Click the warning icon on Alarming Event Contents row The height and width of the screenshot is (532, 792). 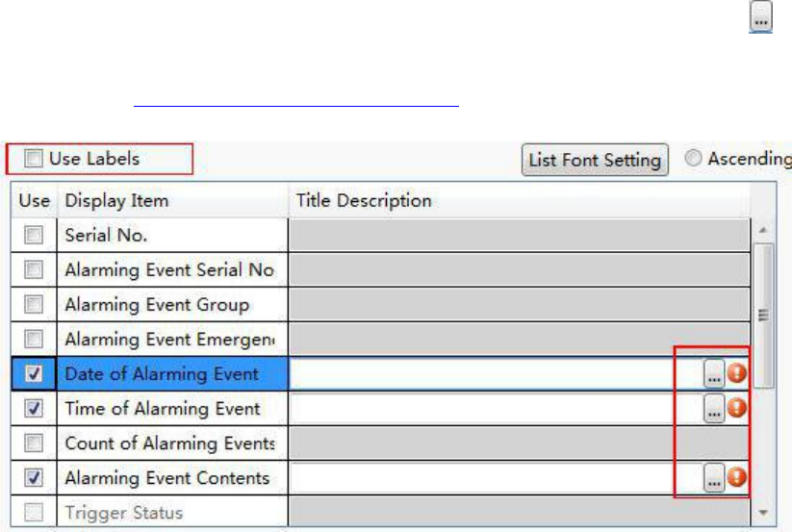click(x=737, y=478)
